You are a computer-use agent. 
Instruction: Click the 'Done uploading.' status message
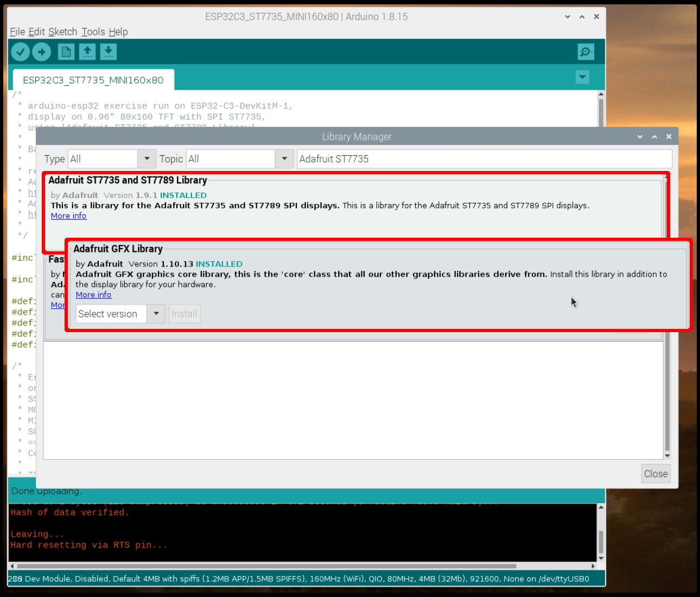47,491
